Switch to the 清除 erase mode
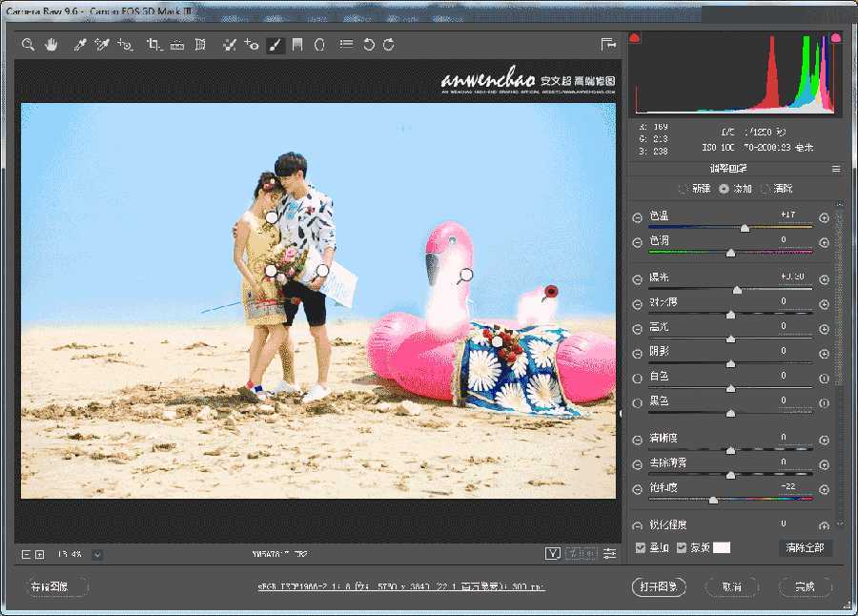This screenshot has height=616, width=858. pyautogui.click(x=763, y=189)
